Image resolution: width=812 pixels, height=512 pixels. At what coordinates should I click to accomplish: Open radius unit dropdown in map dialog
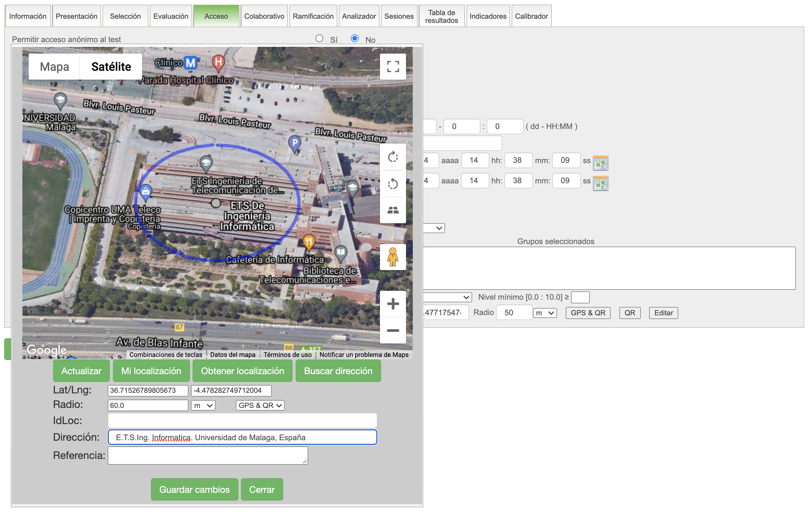click(x=203, y=405)
